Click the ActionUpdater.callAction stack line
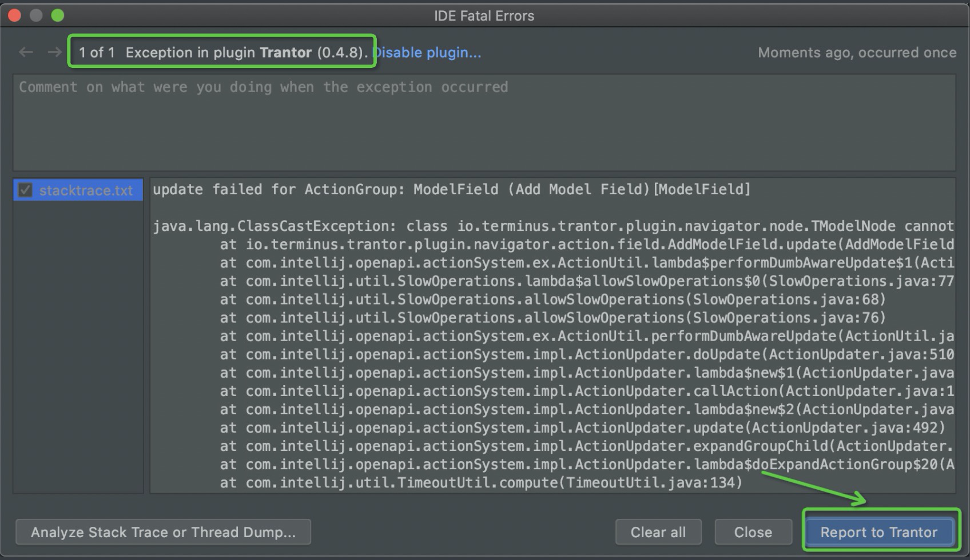 (x=587, y=391)
